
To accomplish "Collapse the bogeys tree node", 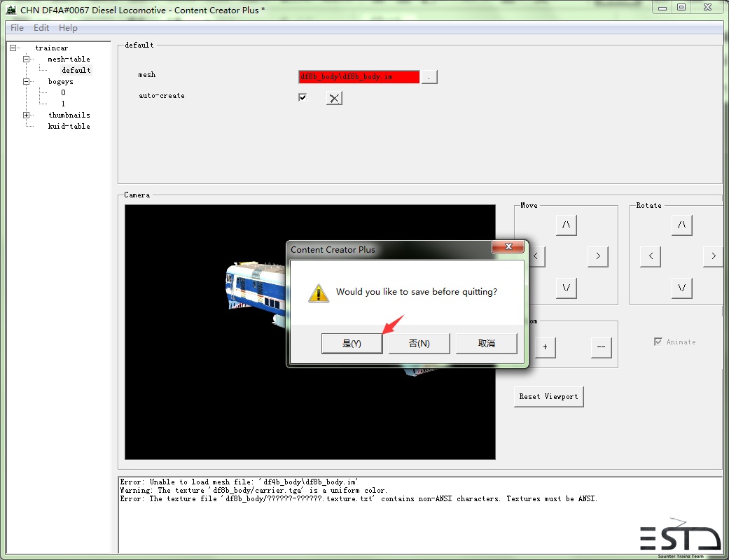I will pyautogui.click(x=26, y=81).
